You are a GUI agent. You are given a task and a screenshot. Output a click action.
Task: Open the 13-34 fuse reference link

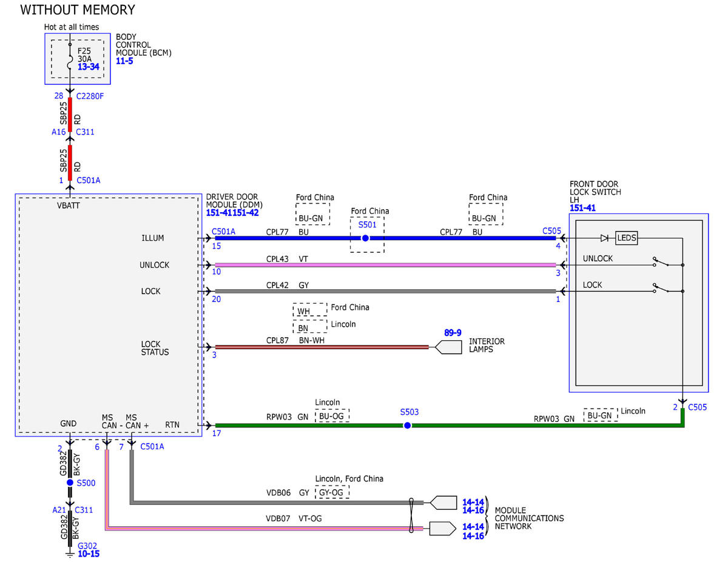[x=88, y=67]
